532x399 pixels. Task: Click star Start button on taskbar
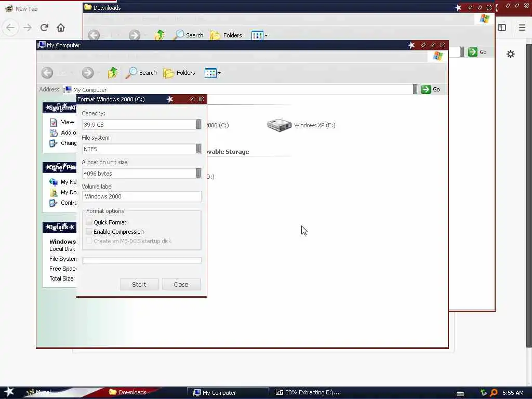[9, 392]
